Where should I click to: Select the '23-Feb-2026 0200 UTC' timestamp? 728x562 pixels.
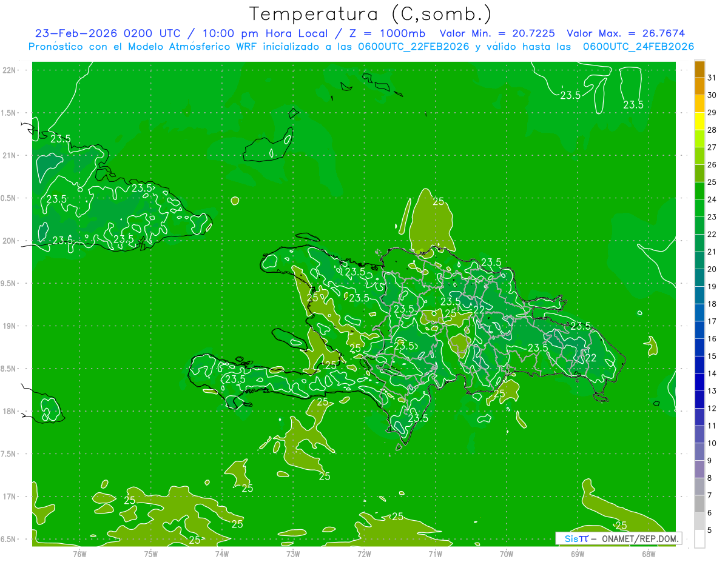[107, 33]
